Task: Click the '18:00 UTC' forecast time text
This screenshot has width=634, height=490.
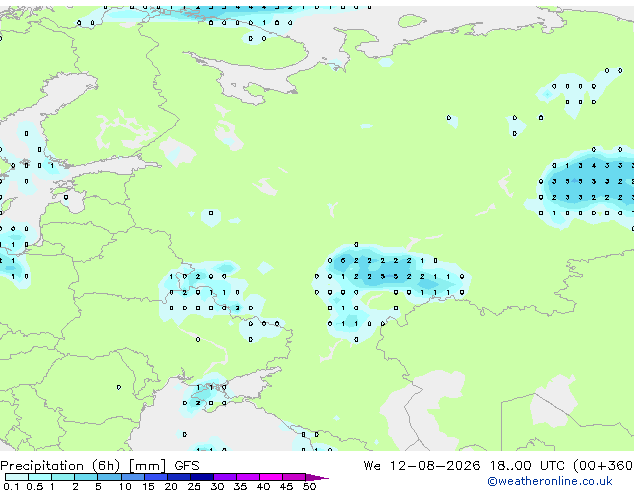Action: pos(527,466)
